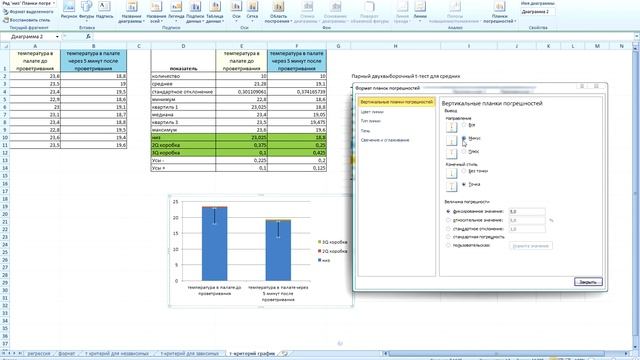The width and height of the screenshot is (640, 360).
Task: Click the Укажите значение button
Action: pos(531,246)
